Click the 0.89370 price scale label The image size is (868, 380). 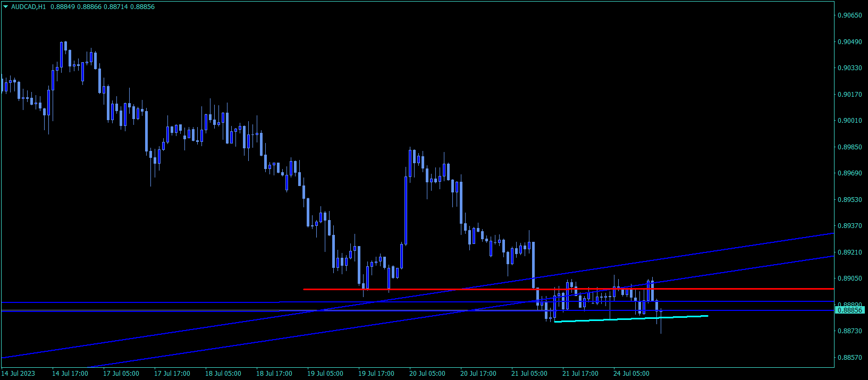pyautogui.click(x=850, y=226)
